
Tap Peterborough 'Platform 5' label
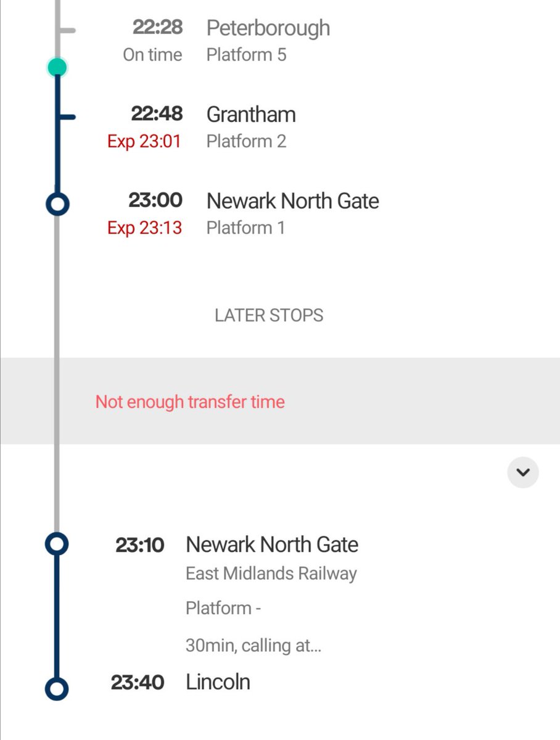pyautogui.click(x=246, y=55)
